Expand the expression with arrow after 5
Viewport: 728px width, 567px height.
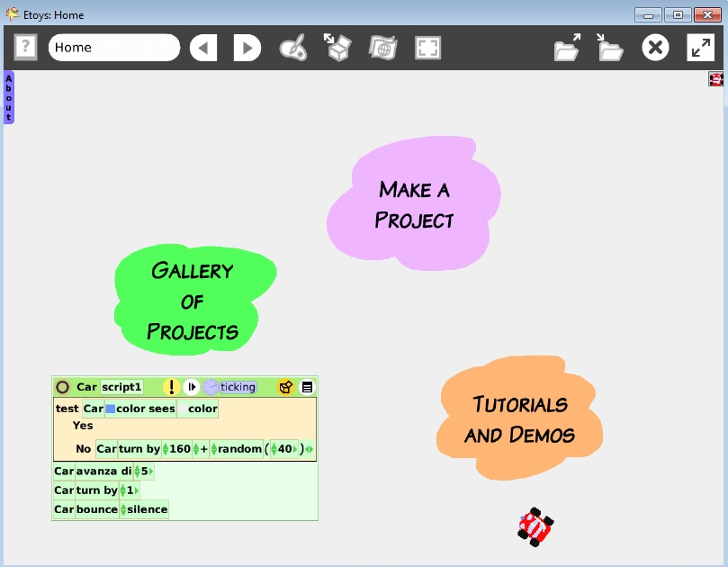point(150,472)
